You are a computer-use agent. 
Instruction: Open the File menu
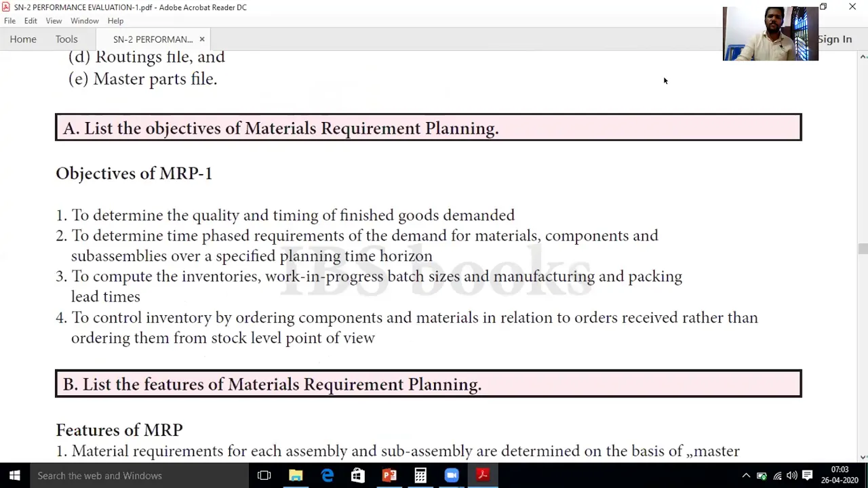coord(9,21)
